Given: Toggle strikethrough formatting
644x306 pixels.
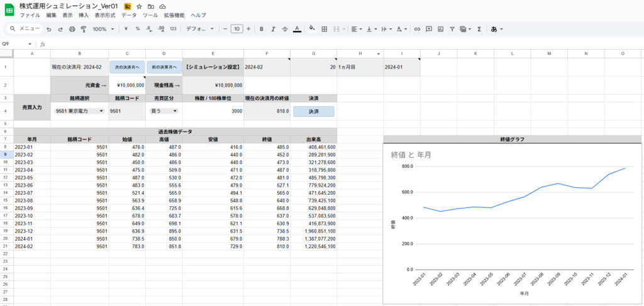Looking at the screenshot, I should click(285, 29).
